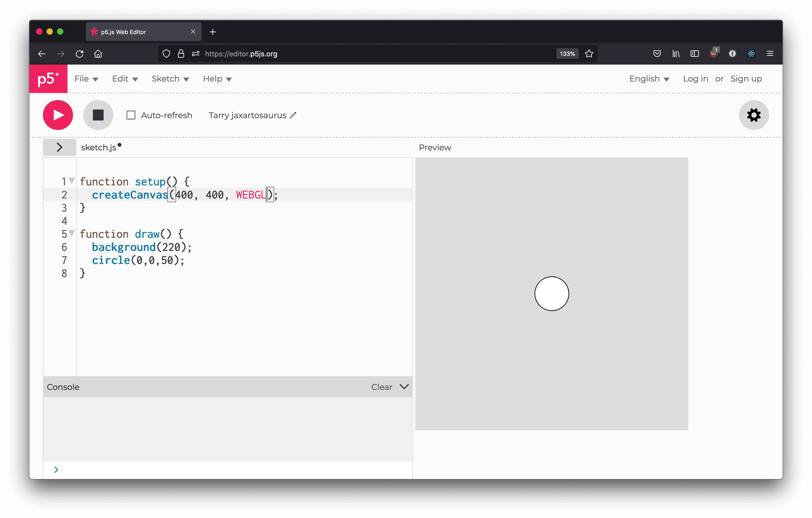This screenshot has height=518, width=812.
Task: Click the Play button to run sketch
Action: point(58,115)
